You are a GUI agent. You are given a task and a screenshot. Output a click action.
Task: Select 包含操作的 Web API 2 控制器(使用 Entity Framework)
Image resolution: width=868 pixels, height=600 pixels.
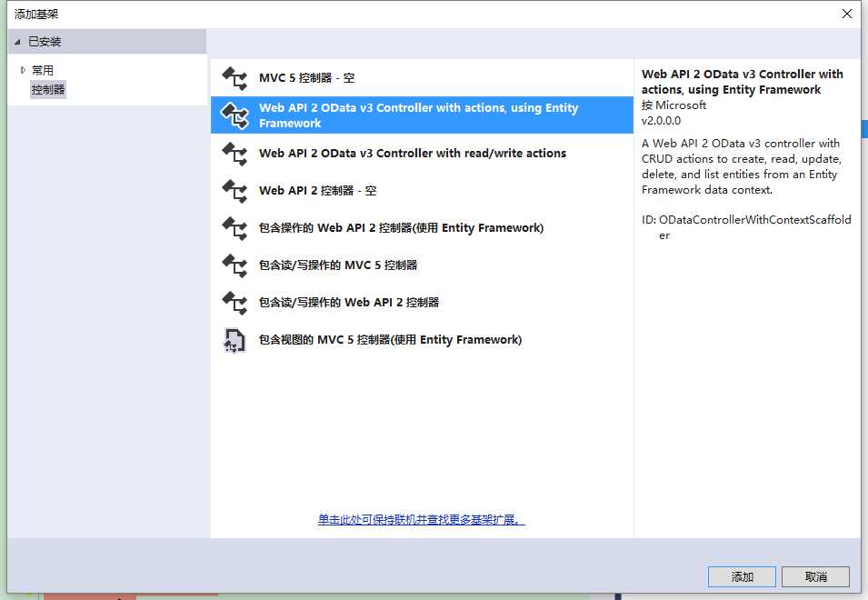pos(422,228)
